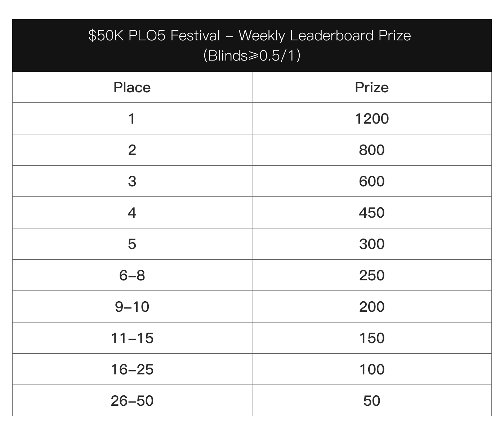Click the 6-8 place range cell
Screen dimensions: 504x440
click(132, 275)
